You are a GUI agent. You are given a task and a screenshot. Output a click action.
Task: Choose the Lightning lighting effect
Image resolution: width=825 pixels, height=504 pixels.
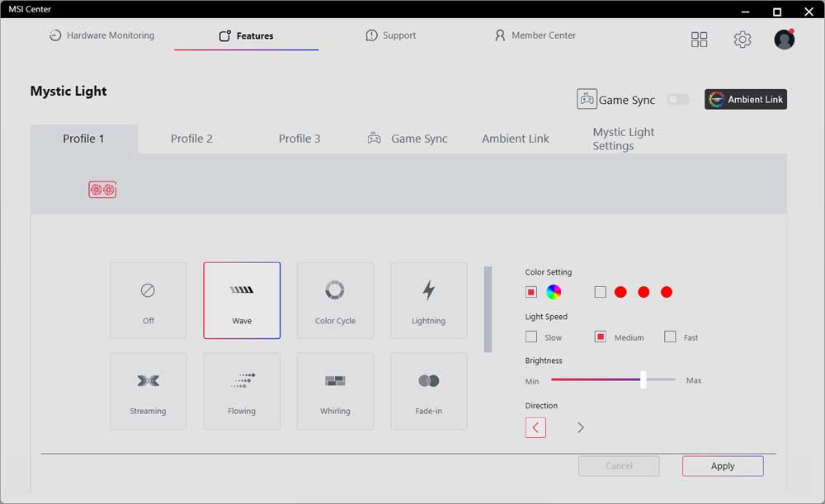pos(429,300)
